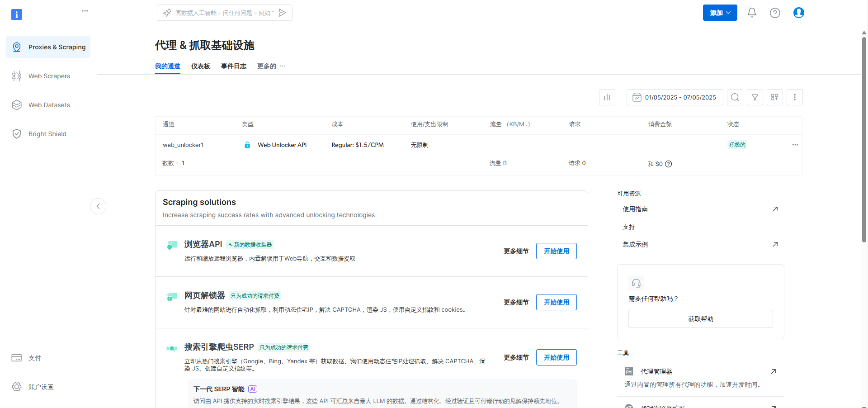868x408 pixels.
Task: Switch to 仪表板 tab
Action: point(201,66)
